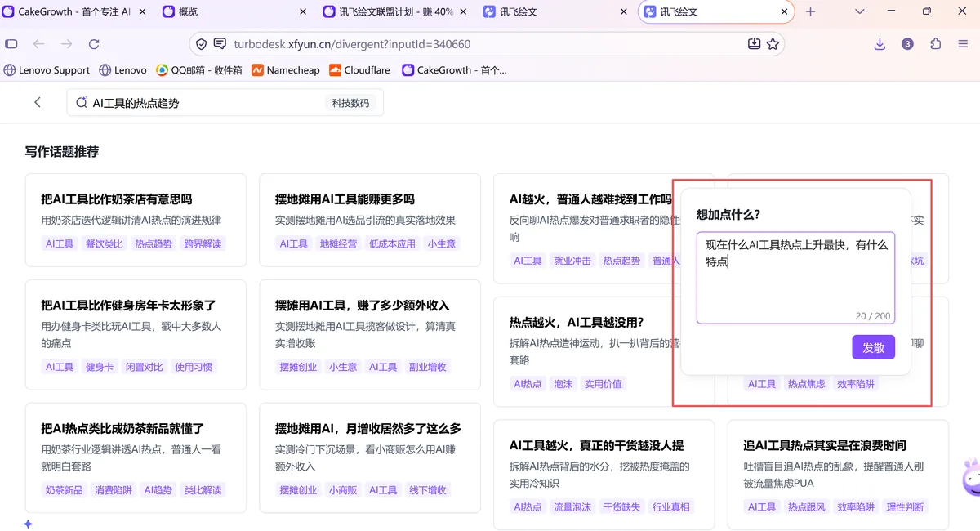The image size is (980, 531).
Task: Go back with the page's left chevron
Action: (x=38, y=102)
